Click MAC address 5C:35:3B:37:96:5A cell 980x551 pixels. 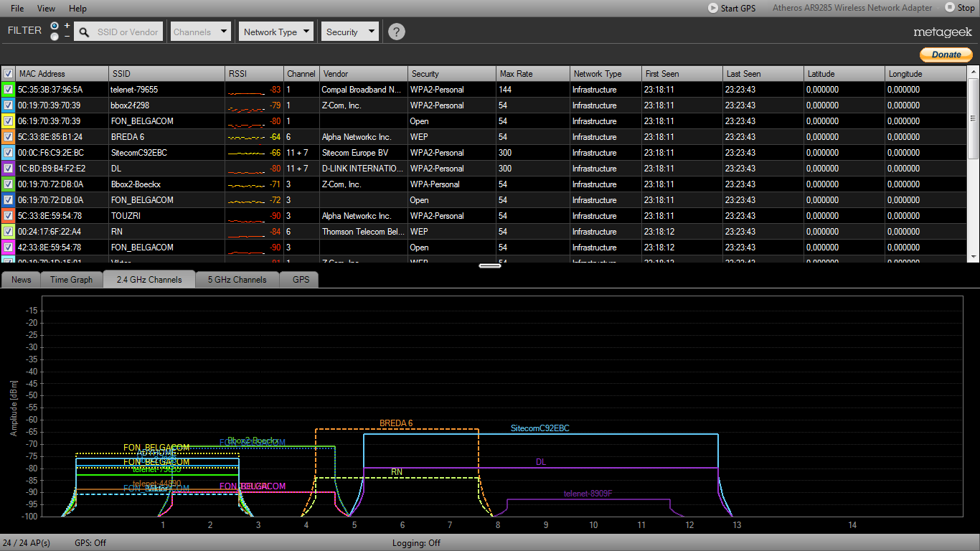coord(62,90)
